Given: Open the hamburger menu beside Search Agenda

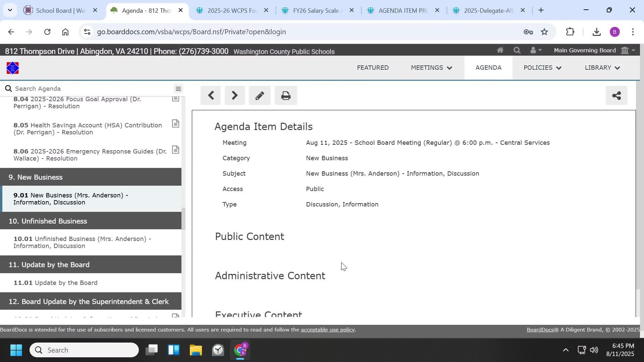Looking at the screenshot, I should [178, 88].
